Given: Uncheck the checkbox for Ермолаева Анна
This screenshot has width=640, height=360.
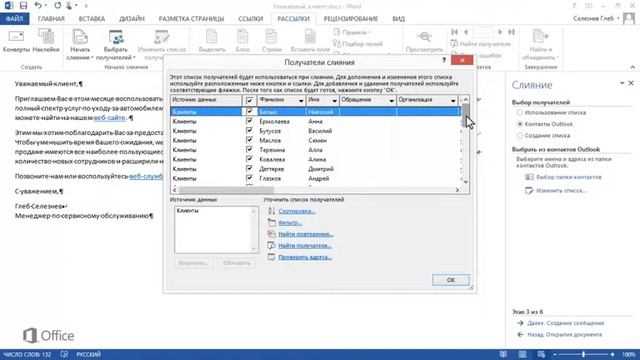Looking at the screenshot, I should [249, 121].
